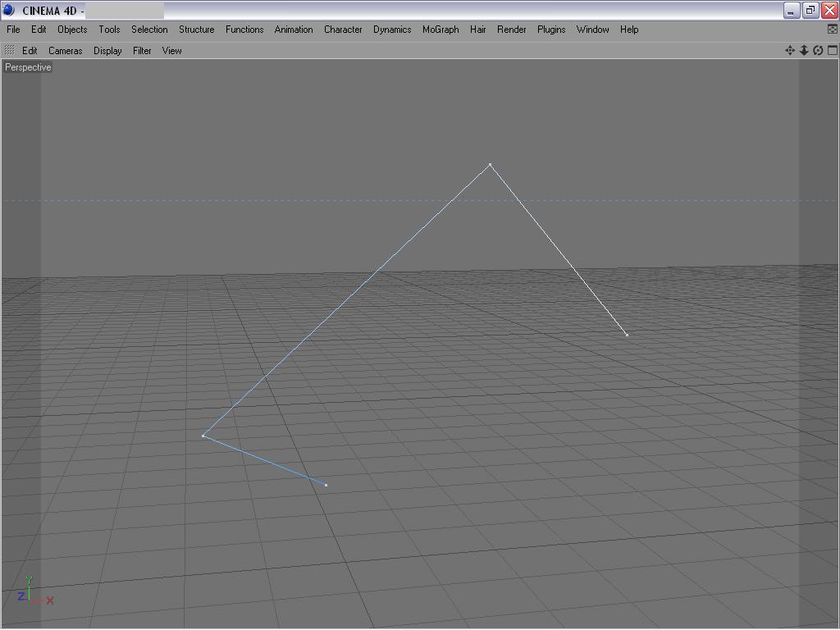Click the Perspective view label
The width and height of the screenshot is (840, 630).
[x=28, y=67]
